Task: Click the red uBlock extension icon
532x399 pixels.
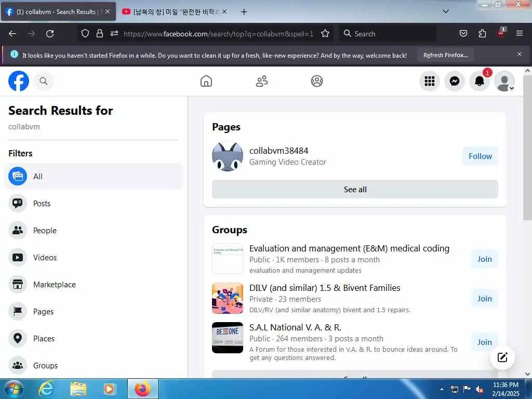Action: (501, 33)
